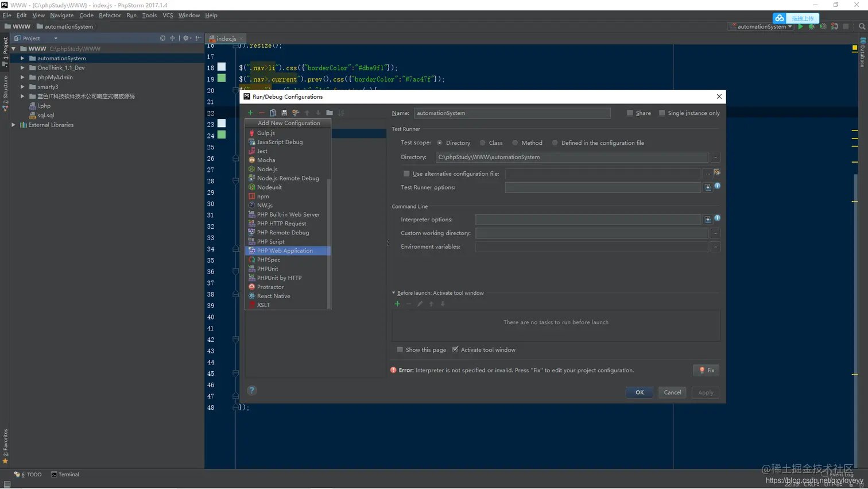Click the light color swatch on line 18
The height and width of the screenshot is (489, 868).
222,67
